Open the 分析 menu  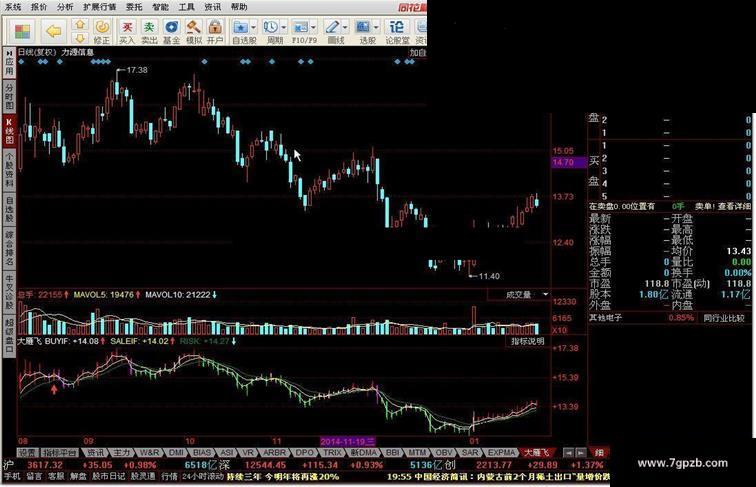65,7
